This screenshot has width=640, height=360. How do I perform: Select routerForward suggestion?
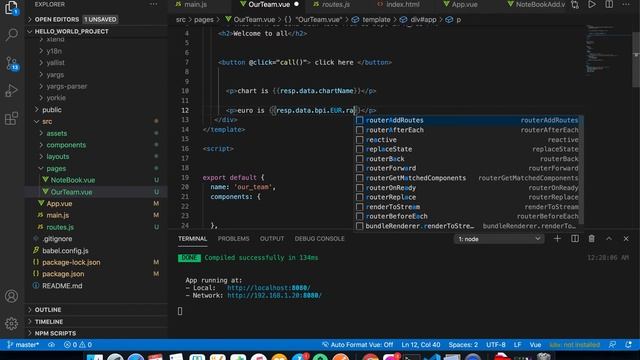click(468, 168)
